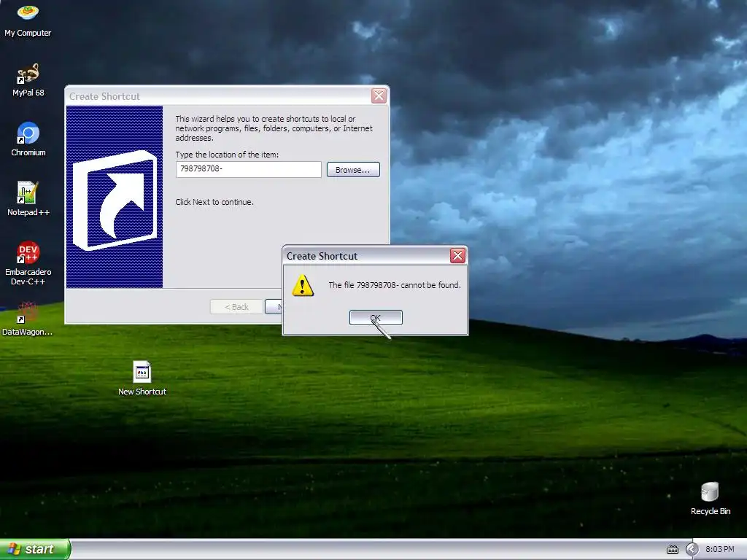
Task: Click 'Type the location of the item:' label
Action: click(227, 155)
